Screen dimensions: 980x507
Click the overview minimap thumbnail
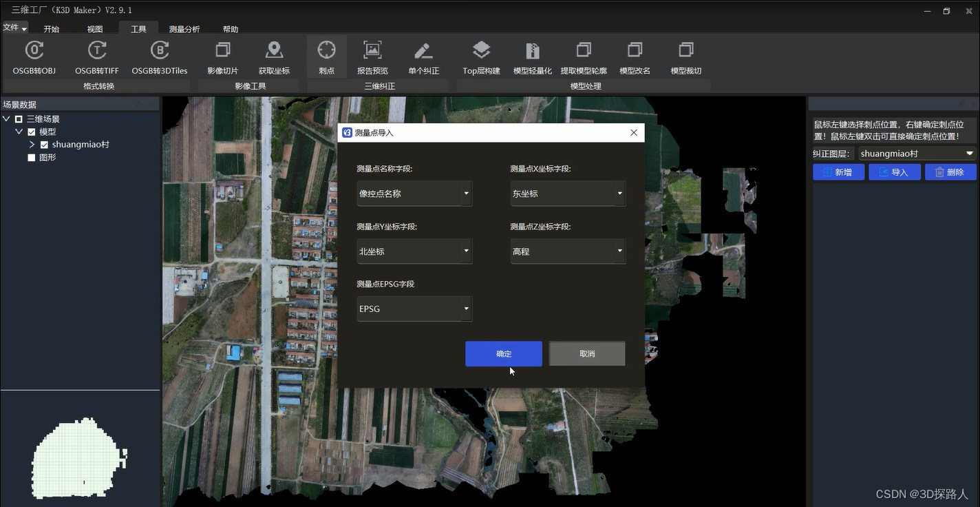[x=79, y=458]
